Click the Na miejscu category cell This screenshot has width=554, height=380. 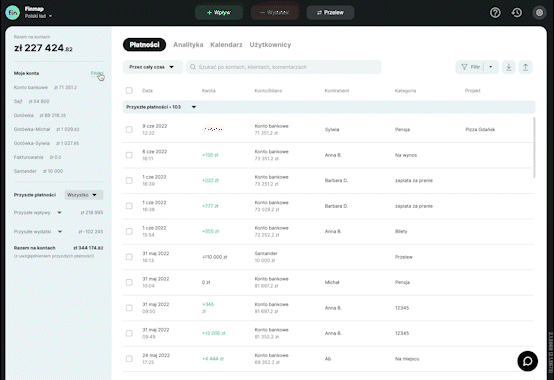pos(407,358)
